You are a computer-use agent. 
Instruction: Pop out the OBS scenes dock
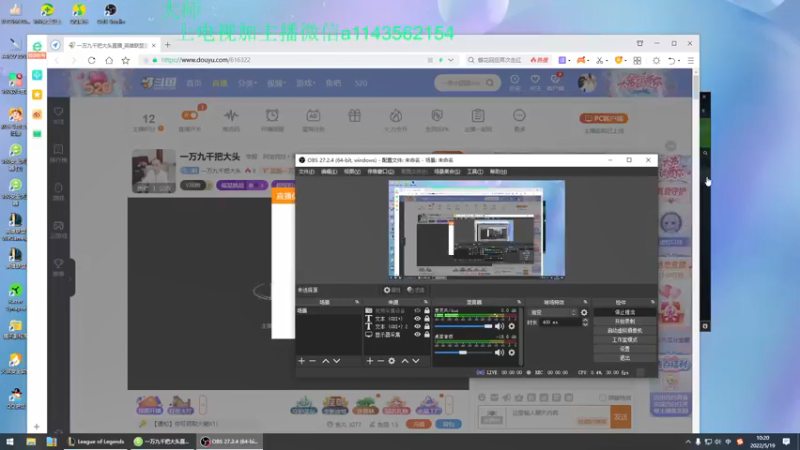click(x=357, y=302)
